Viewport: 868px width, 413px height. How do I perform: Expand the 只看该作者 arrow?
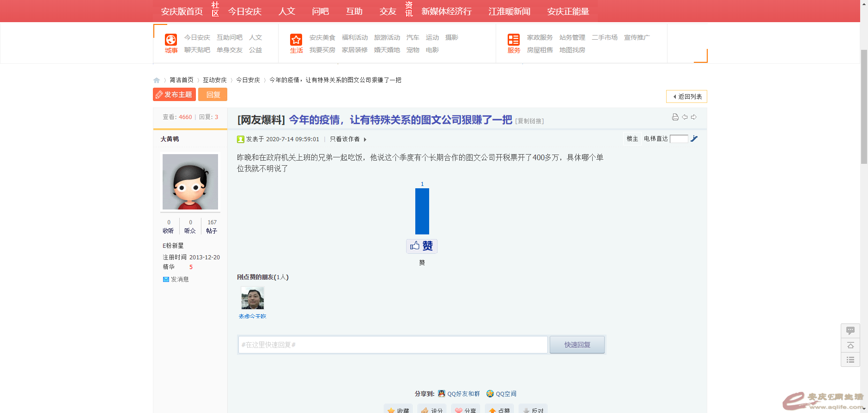click(x=365, y=139)
